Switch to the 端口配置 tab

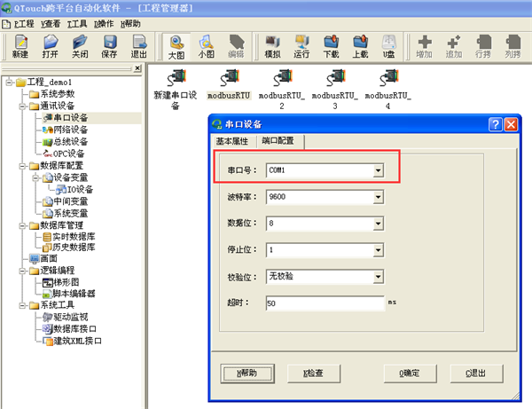tap(278, 140)
